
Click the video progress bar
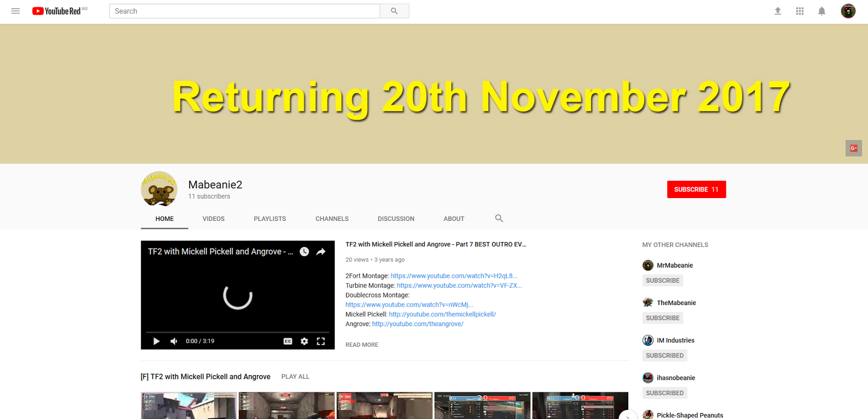tap(238, 332)
